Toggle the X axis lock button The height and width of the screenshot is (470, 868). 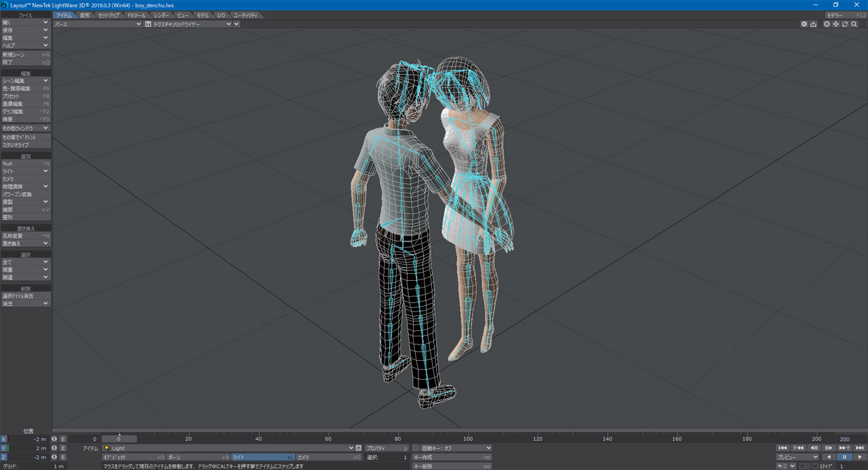[x=5, y=439]
